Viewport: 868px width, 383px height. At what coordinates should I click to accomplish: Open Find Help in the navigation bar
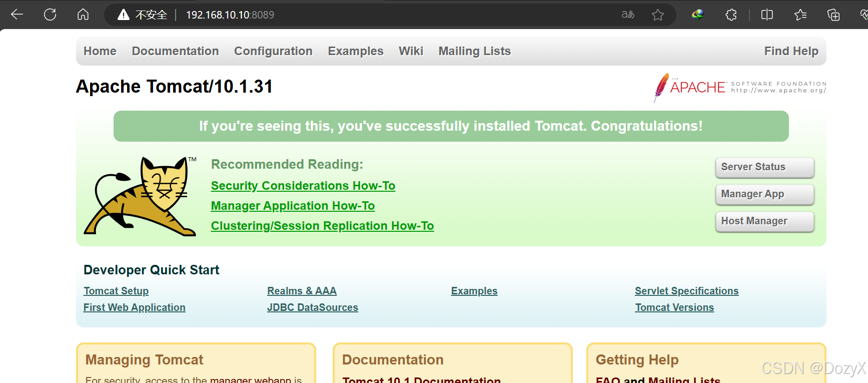pyautogui.click(x=791, y=51)
